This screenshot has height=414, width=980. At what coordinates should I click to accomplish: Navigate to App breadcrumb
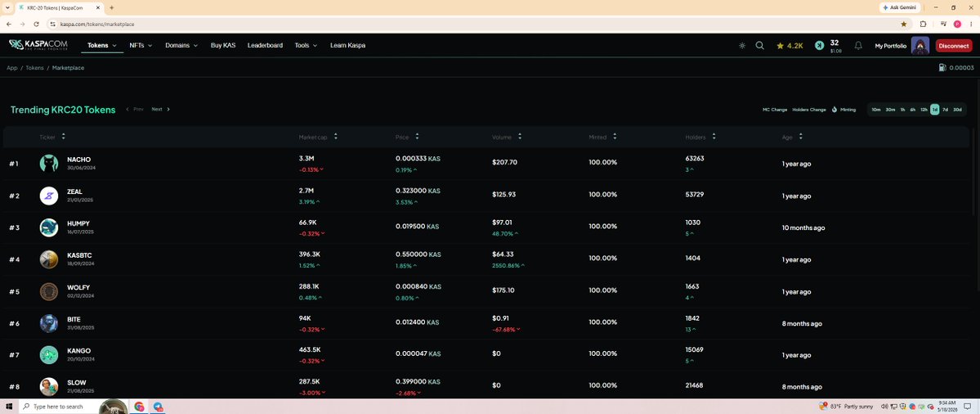tap(12, 68)
